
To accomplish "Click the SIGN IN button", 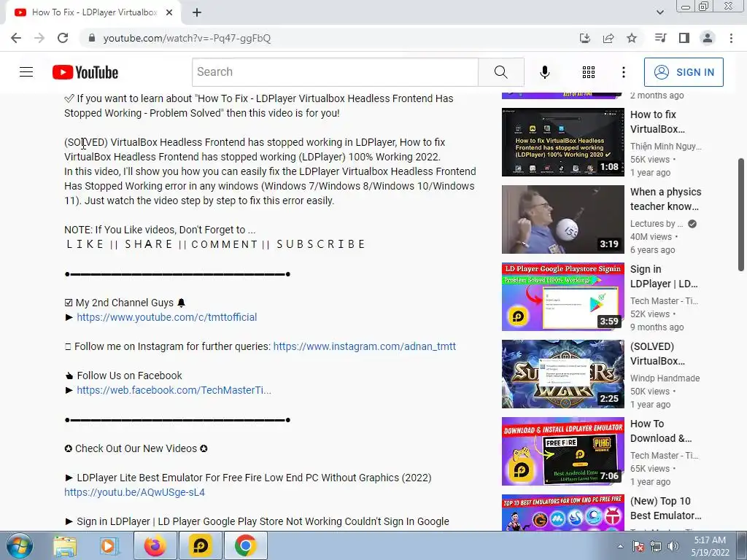I will click(684, 72).
